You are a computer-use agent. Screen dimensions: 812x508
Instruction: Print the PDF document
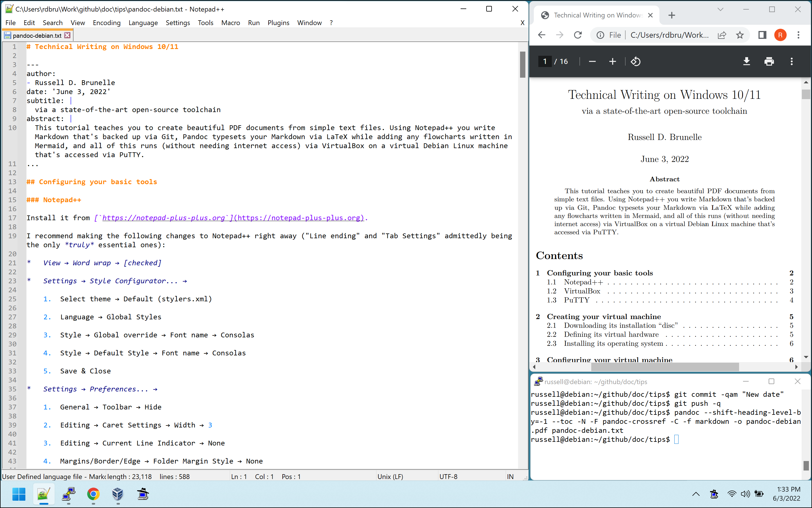(769, 61)
